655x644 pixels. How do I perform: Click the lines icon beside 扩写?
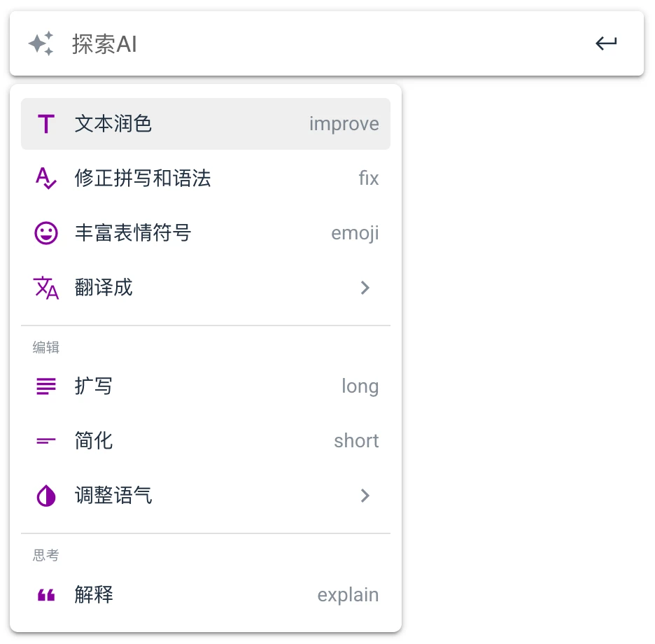pos(46,386)
